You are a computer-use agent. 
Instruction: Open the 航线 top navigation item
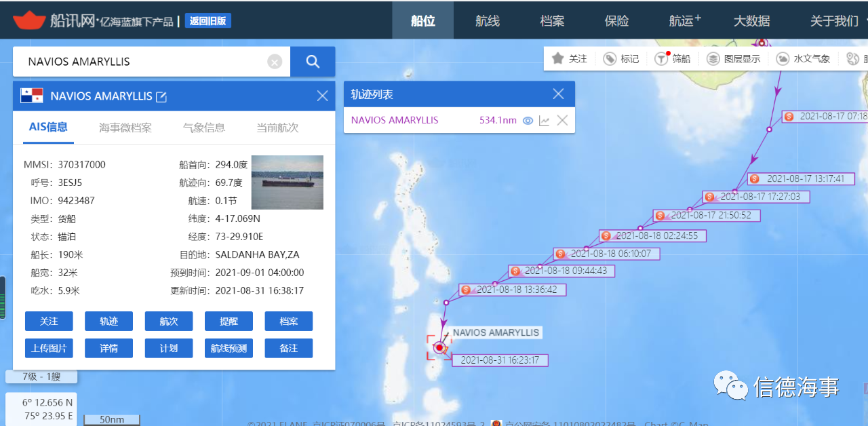pos(488,21)
